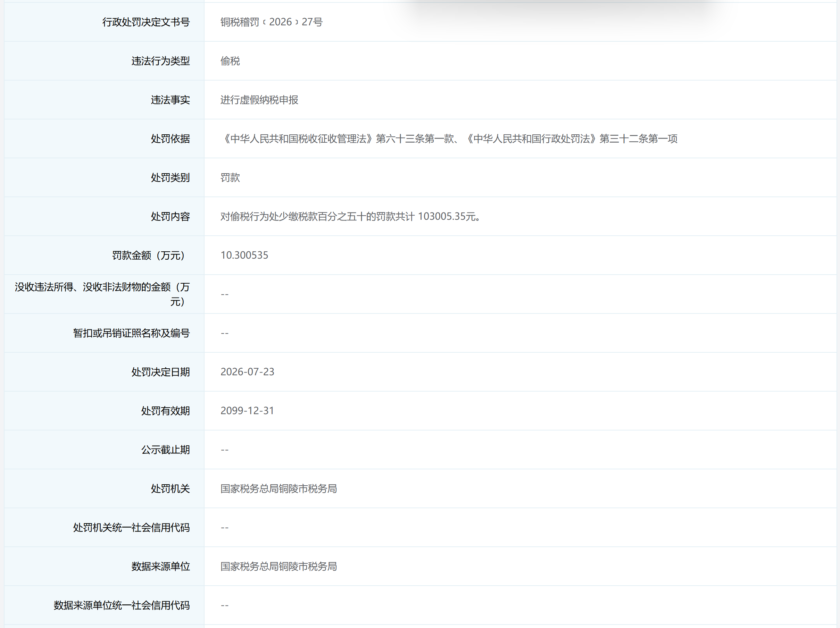This screenshot has width=840, height=628.
Task: Click the dash value in 没收违法所得 row
Action: [x=224, y=294]
